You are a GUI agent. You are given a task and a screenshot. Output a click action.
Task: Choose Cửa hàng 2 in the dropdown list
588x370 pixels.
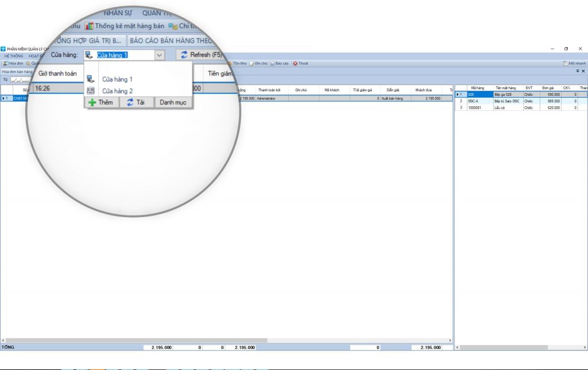[117, 91]
